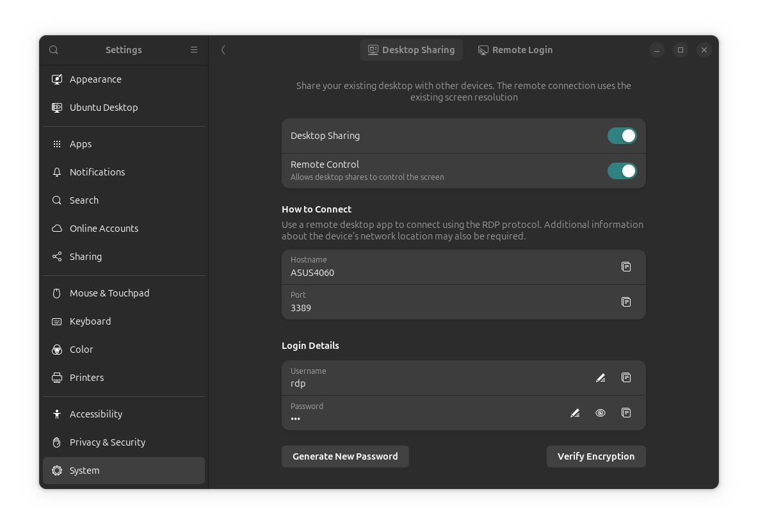Turn off Remote Control
The width and height of the screenshot is (758, 532).
pyautogui.click(x=622, y=170)
